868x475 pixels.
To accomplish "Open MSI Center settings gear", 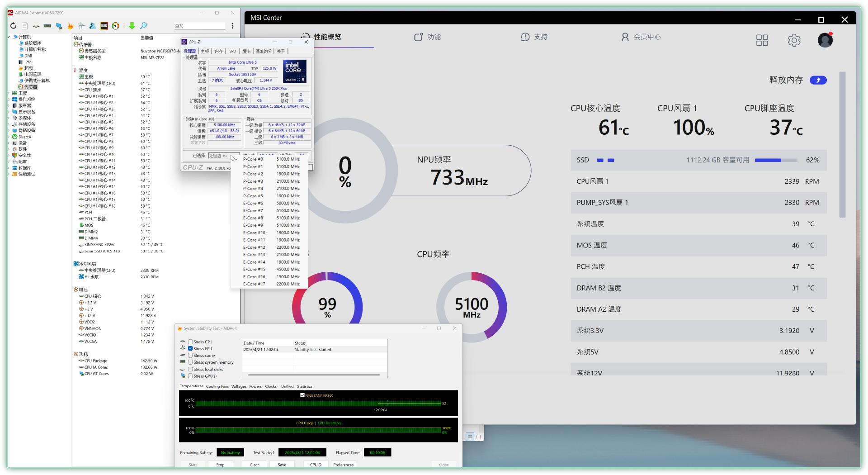I will (794, 40).
